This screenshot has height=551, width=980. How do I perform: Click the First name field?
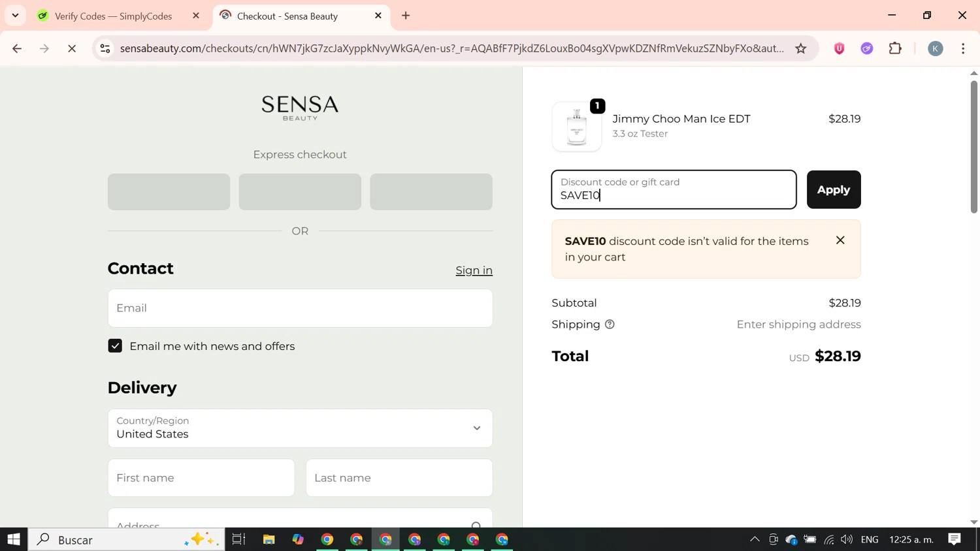201,478
